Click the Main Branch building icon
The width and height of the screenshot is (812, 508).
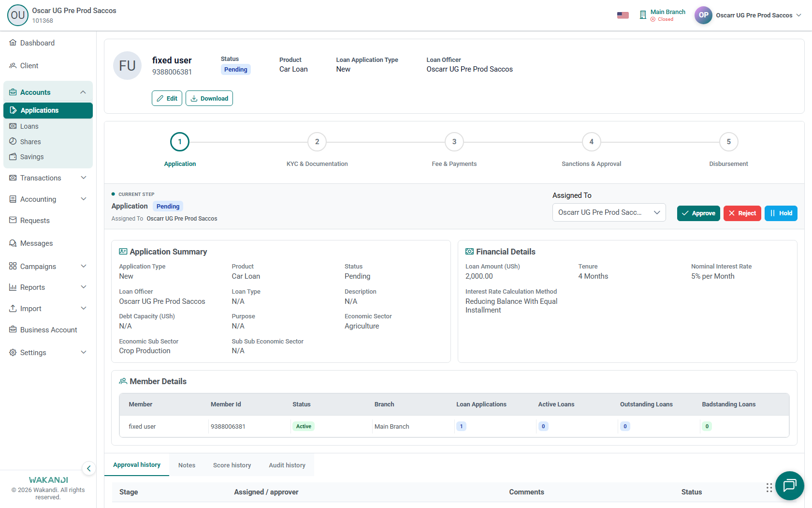[643, 15]
